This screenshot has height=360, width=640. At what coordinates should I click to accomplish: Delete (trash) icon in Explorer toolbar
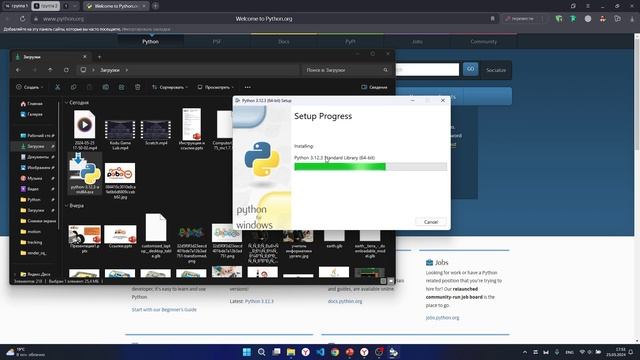pos(138,87)
